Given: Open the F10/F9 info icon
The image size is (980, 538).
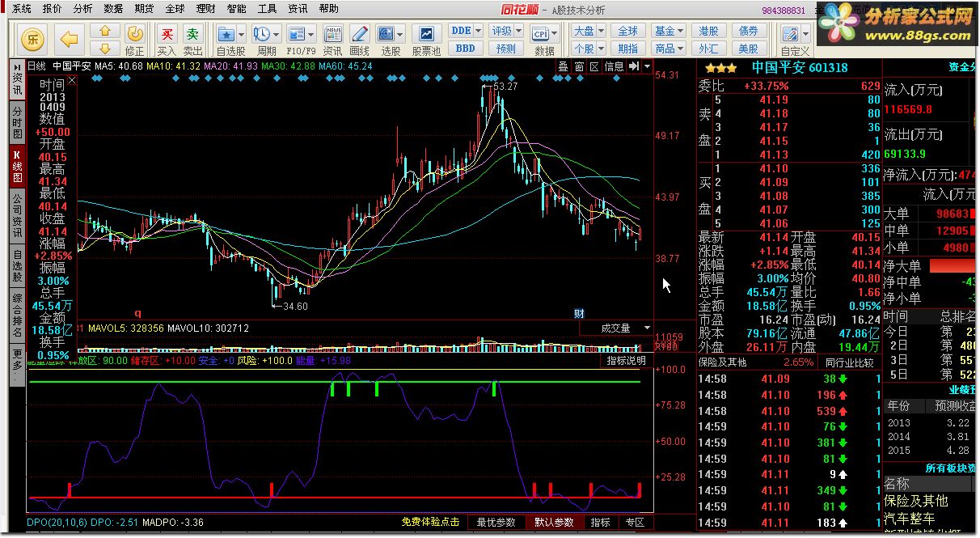Looking at the screenshot, I should click(297, 34).
